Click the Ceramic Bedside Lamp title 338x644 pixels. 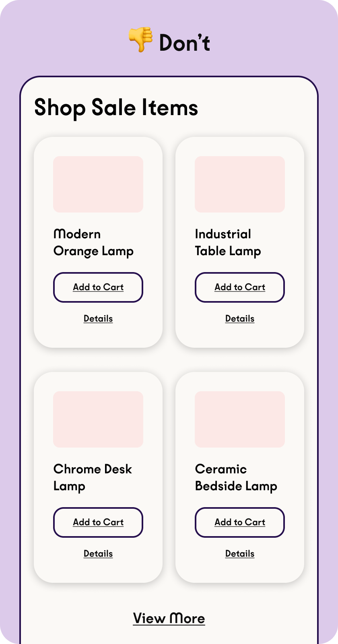(x=236, y=478)
